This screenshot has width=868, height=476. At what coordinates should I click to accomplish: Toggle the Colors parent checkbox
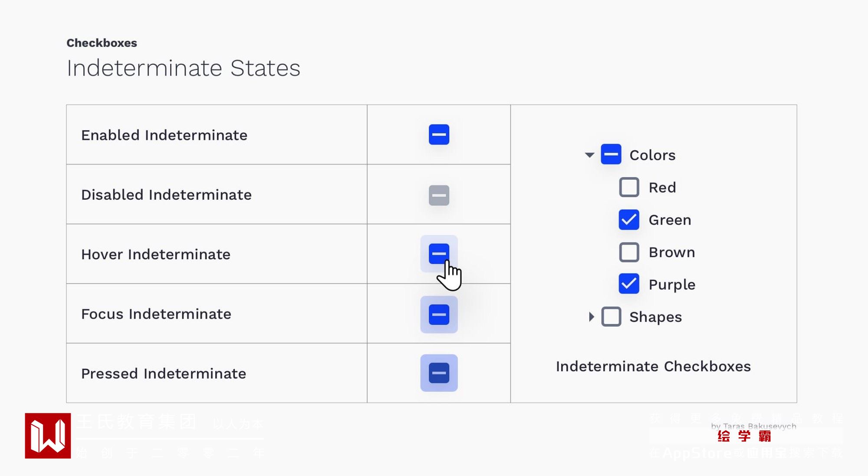611,155
